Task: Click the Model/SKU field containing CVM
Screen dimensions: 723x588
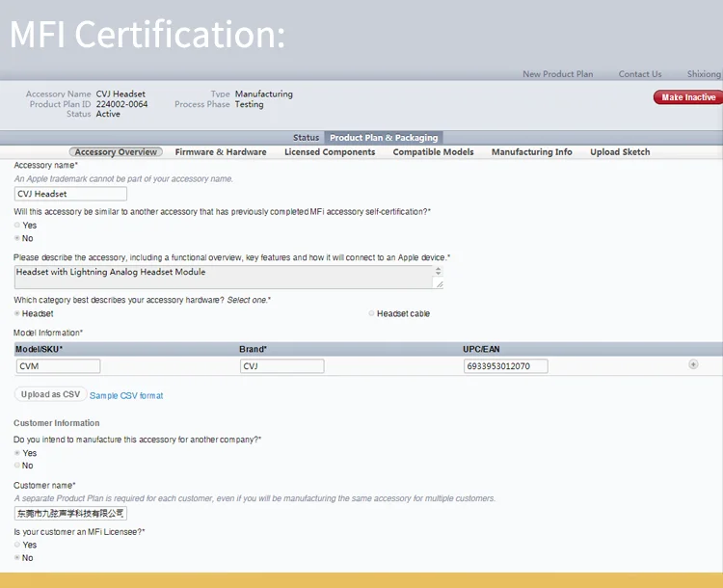Action: [x=58, y=366]
